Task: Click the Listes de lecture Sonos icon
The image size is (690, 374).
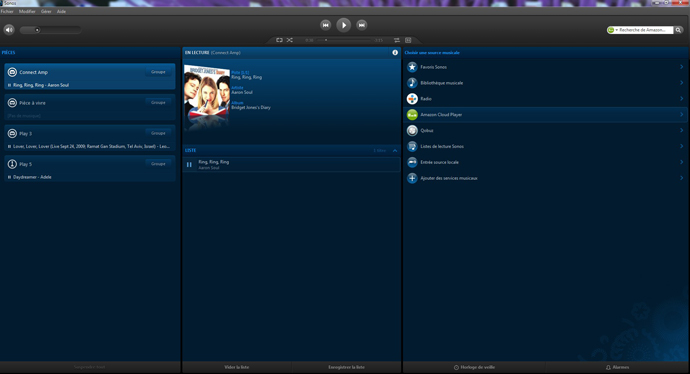Action: click(412, 146)
